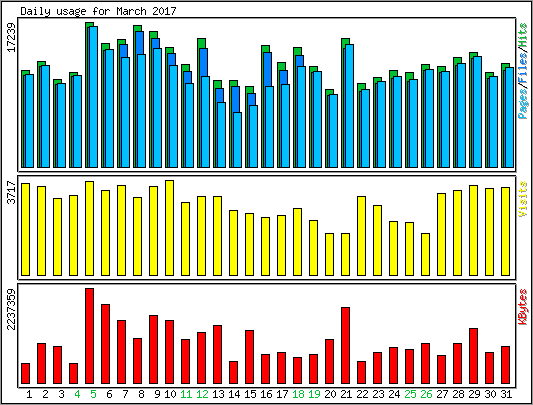The height and width of the screenshot is (405, 533).
Task: Click day 10 on the x-axis
Action: (x=170, y=394)
